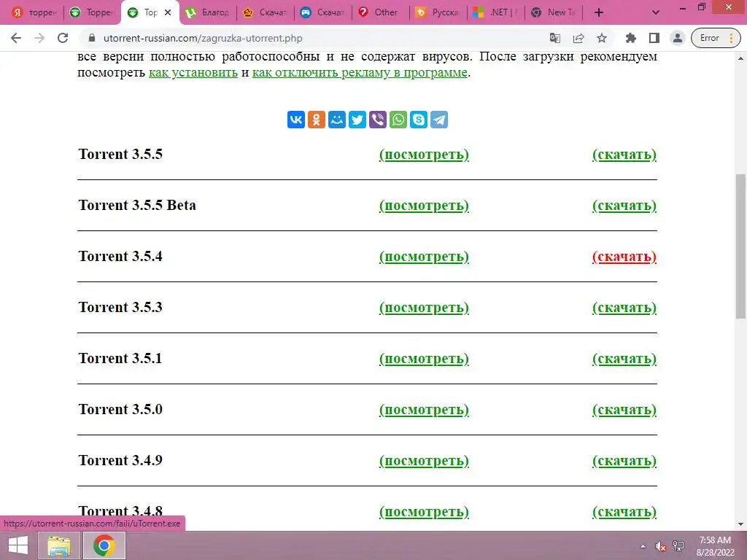Click the share page icon in address bar
The image size is (747, 560).
[578, 38]
